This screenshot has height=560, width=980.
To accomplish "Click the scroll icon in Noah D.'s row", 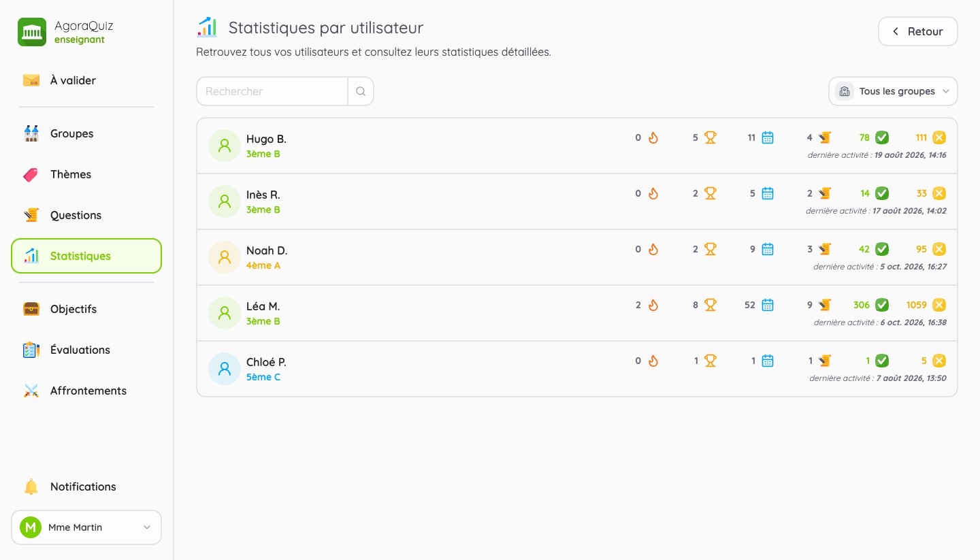I will pos(825,249).
